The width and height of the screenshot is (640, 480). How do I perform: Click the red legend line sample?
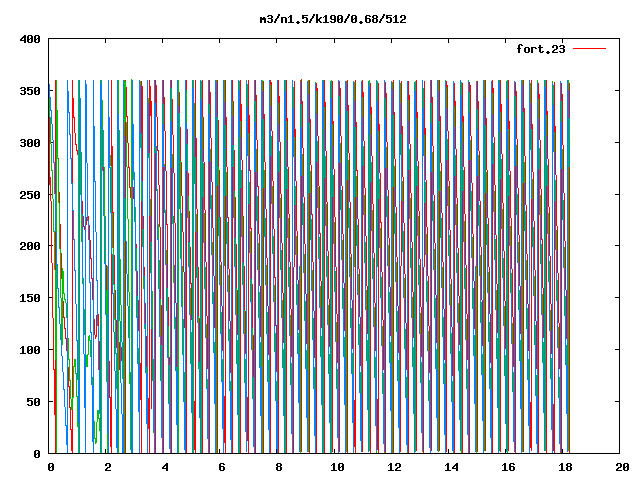tap(590, 49)
